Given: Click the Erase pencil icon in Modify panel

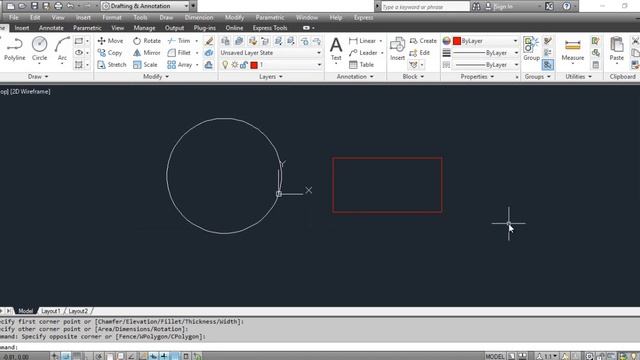Looking at the screenshot, I should pos(209,41).
